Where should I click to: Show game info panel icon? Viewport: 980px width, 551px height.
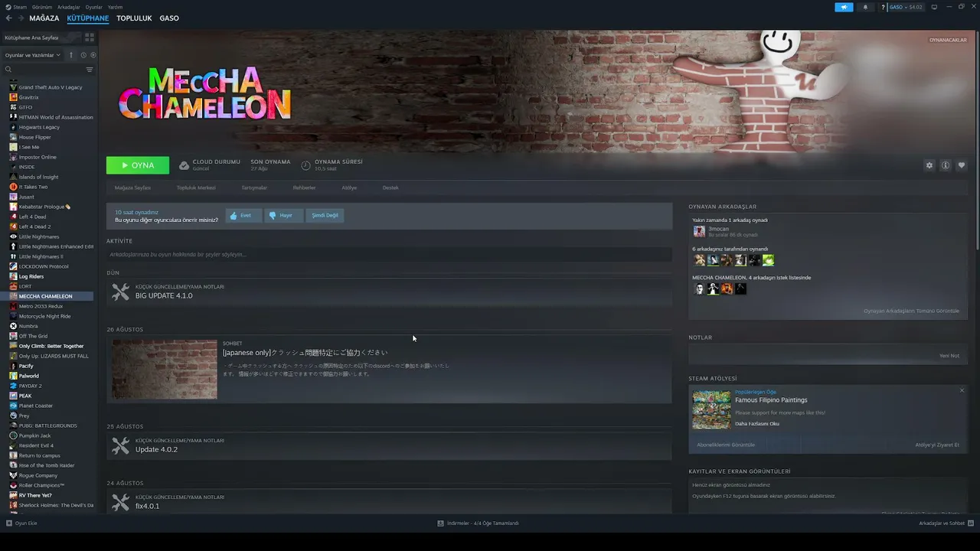click(946, 165)
